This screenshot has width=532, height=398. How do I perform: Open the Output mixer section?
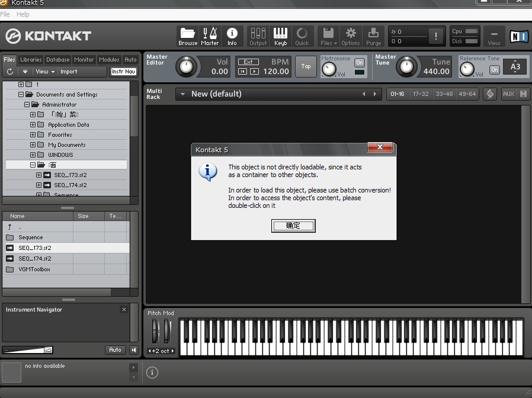pyautogui.click(x=258, y=36)
